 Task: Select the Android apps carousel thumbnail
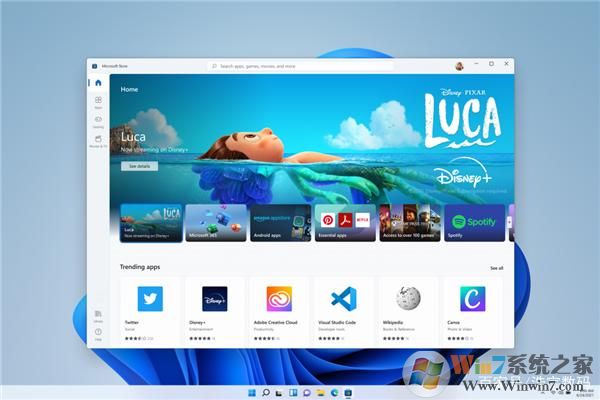tap(280, 223)
